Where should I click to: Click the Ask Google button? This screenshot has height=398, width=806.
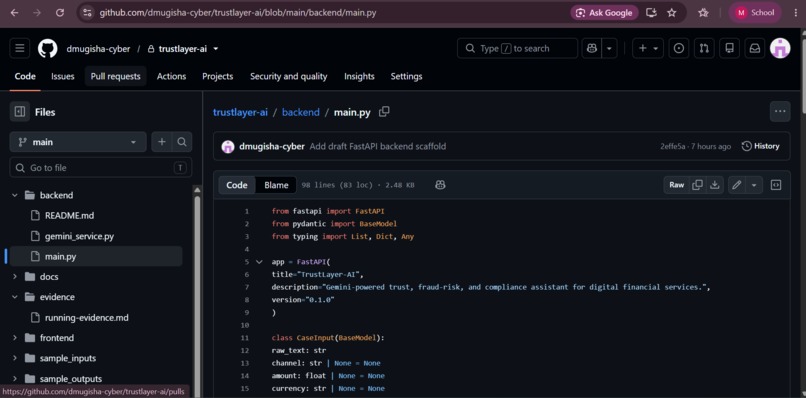(x=604, y=13)
